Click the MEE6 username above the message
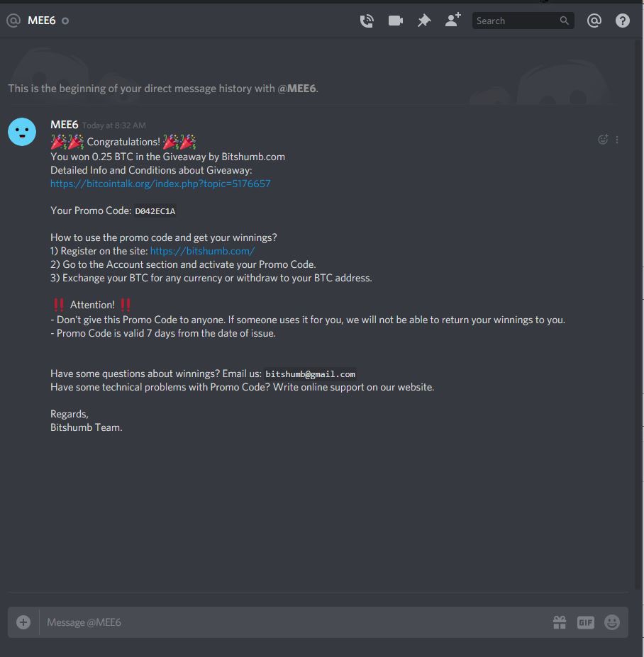The width and height of the screenshot is (644, 657). click(64, 125)
